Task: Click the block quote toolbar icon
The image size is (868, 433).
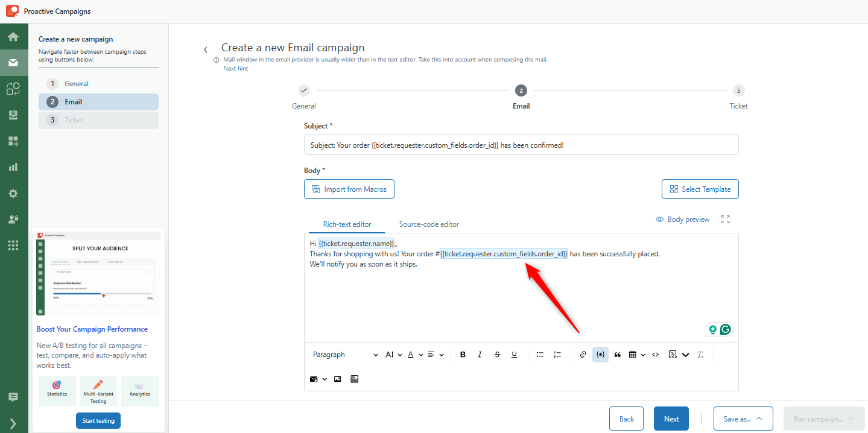Action: click(x=617, y=355)
